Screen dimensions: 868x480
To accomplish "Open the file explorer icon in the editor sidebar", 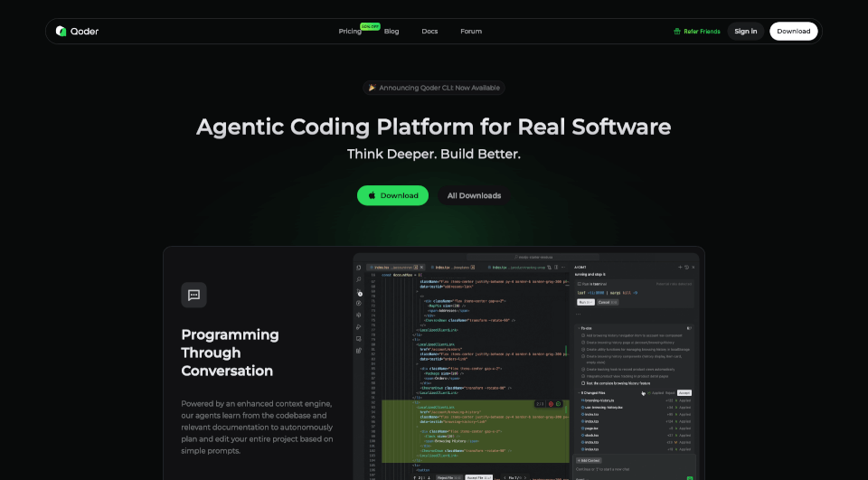I will point(359,268).
